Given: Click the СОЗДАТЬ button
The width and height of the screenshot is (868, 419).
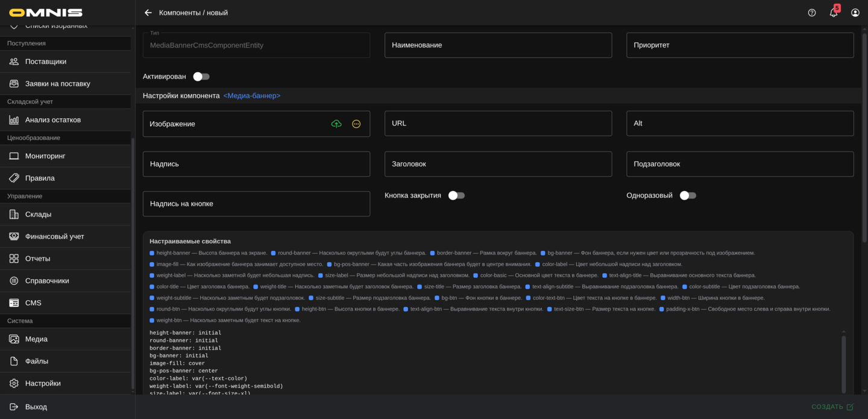Looking at the screenshot, I should tap(832, 407).
